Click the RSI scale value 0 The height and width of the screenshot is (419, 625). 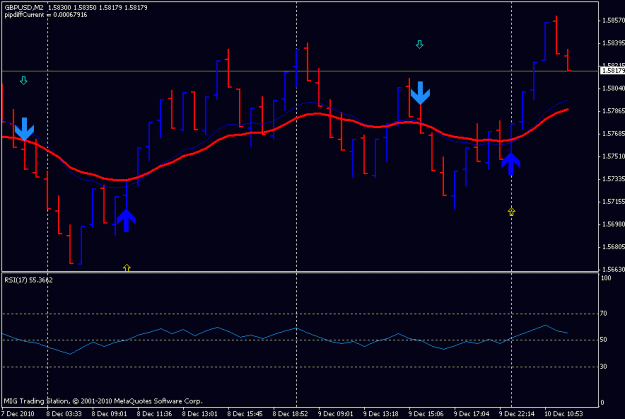602,403
